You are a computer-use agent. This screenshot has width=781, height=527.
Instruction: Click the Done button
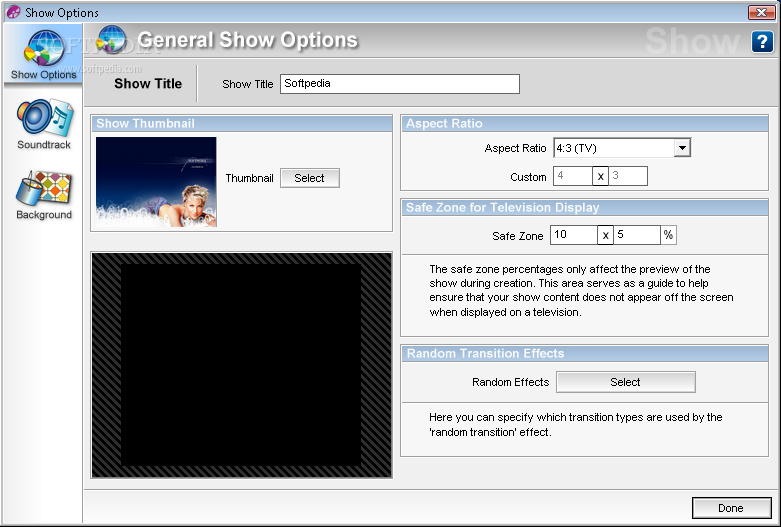(731, 508)
